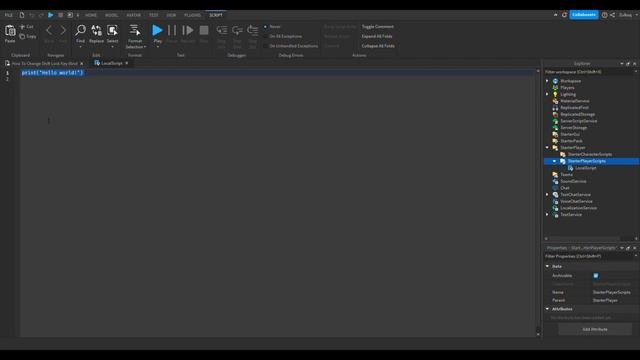This screenshot has height=360, width=640.
Task: Open the FILE menu
Action: coord(9,15)
